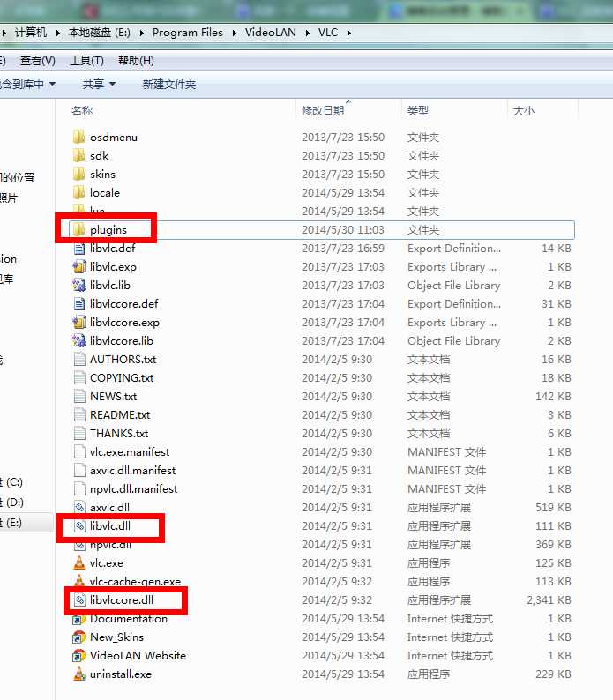613x700 pixels.
Task: Select the sdk folder icon
Action: [79, 155]
